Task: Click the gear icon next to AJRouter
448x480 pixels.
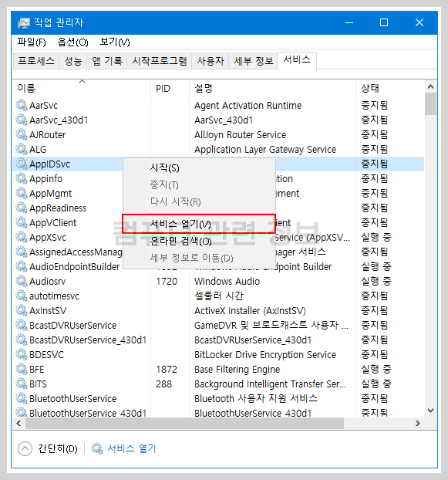Action: [22, 135]
